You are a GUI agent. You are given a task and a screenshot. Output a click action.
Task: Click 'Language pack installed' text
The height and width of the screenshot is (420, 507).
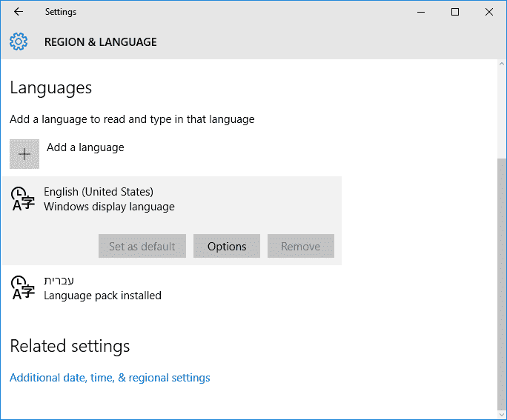click(x=102, y=296)
